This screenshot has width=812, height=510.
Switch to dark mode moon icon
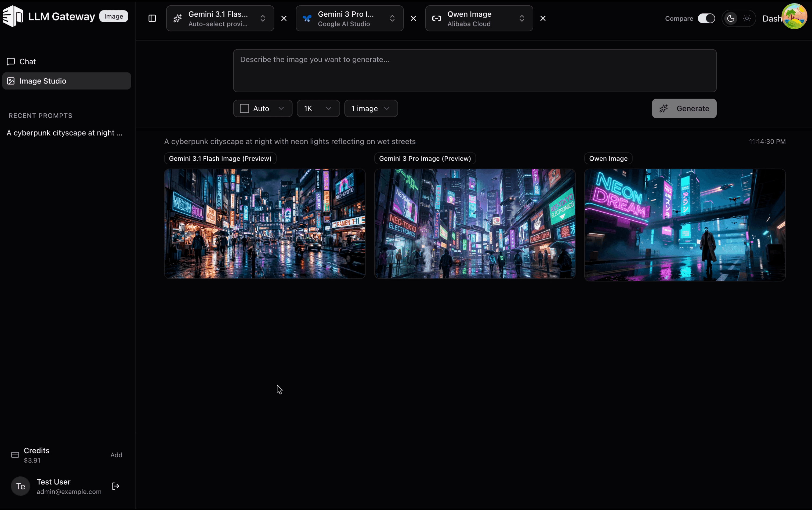[730, 19]
